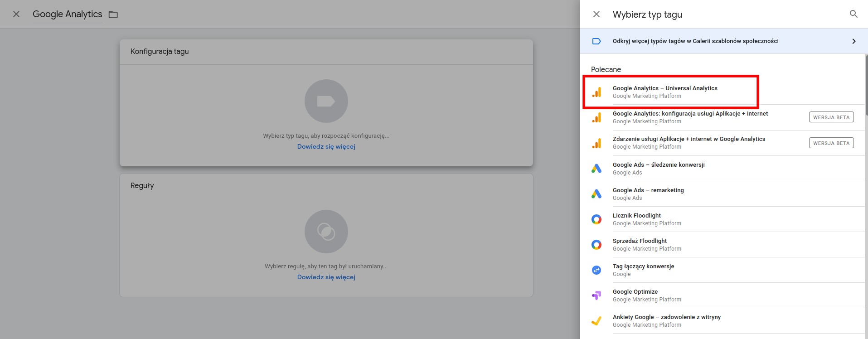Click Ankiety Google yellow checkmark icon
Image resolution: width=868 pixels, height=339 pixels.
pyautogui.click(x=596, y=321)
